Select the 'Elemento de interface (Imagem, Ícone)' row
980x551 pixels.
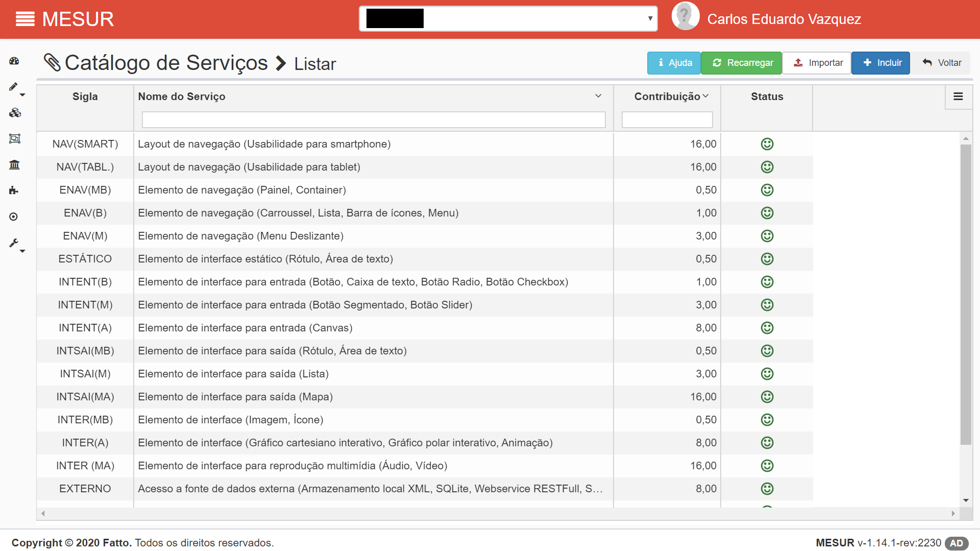click(425, 420)
